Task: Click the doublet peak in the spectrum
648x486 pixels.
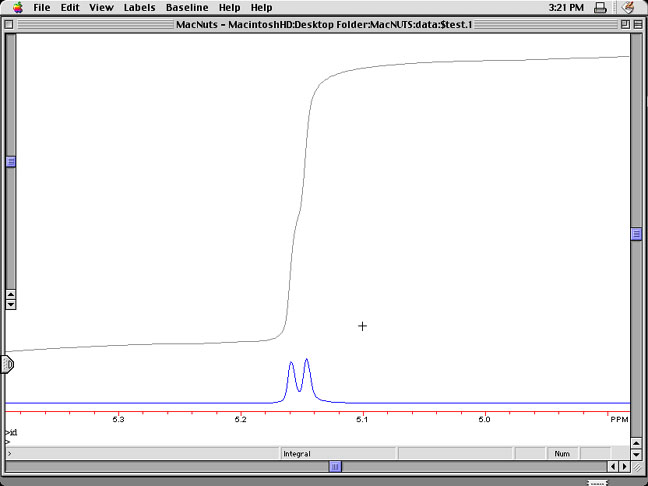Action: click(x=299, y=375)
